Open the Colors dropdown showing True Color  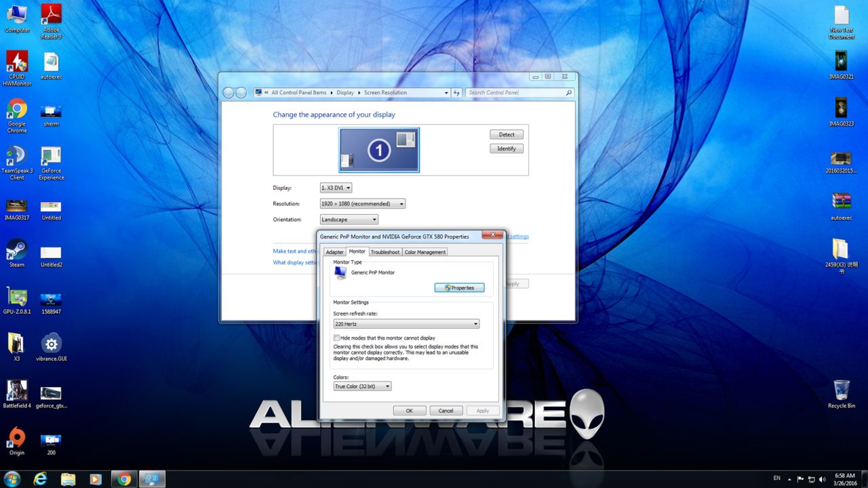(362, 386)
